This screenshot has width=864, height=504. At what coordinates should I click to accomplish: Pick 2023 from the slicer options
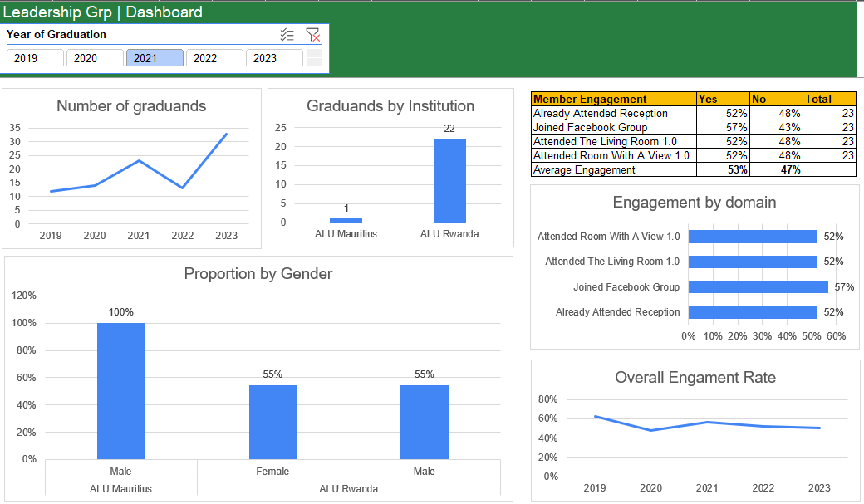(x=274, y=58)
